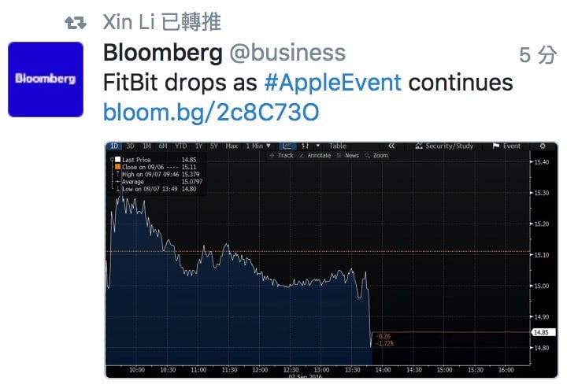
Task: Open the Bloomberg profile avatar
Action: click(46, 80)
